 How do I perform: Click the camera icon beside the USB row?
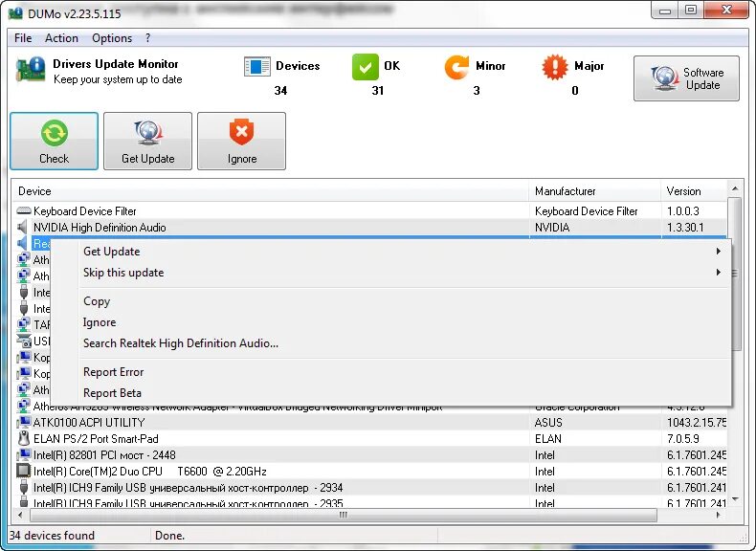point(24,341)
